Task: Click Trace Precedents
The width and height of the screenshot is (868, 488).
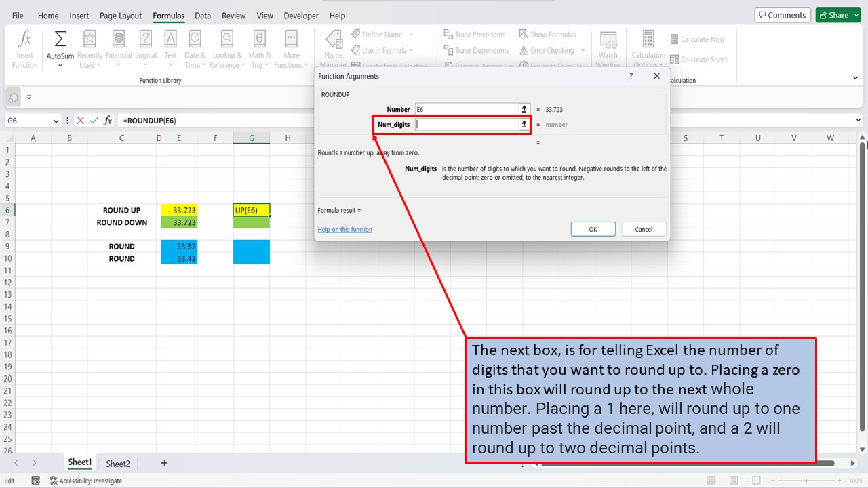Action: tap(475, 34)
